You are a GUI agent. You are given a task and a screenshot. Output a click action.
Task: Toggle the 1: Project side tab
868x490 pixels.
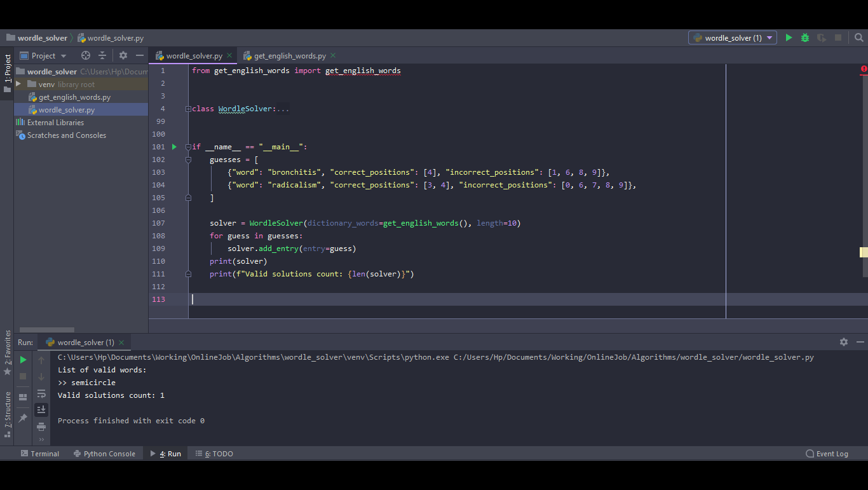coord(7,73)
